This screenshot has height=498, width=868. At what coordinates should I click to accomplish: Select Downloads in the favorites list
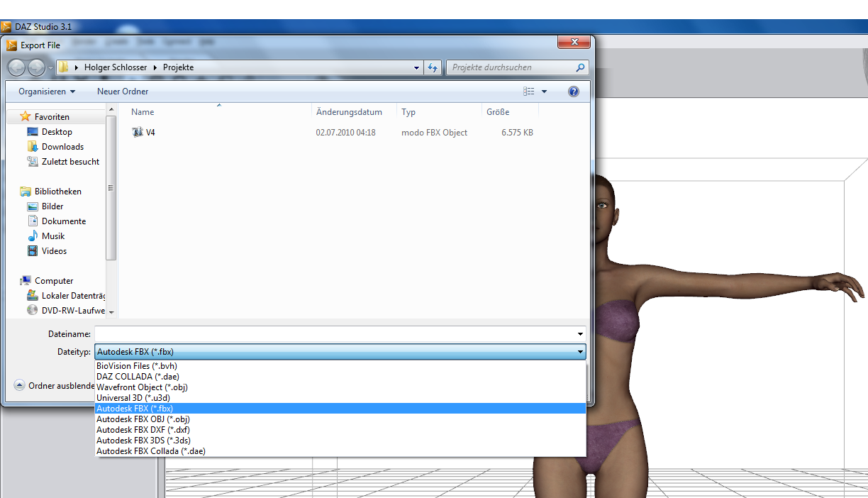(62, 147)
